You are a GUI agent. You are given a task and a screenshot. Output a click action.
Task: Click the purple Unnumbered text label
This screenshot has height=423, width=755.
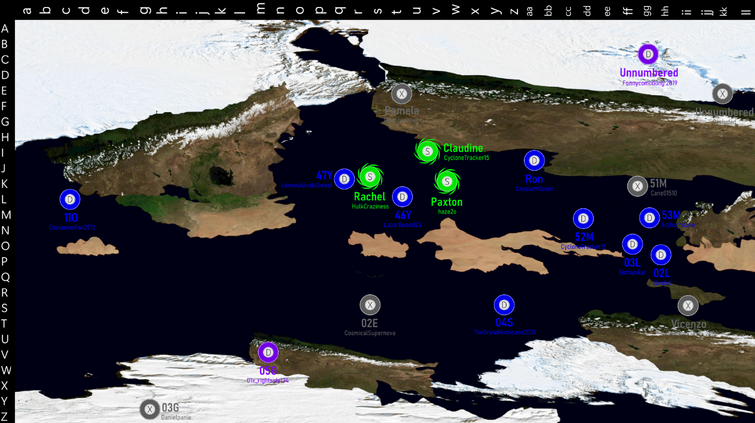coord(649,73)
